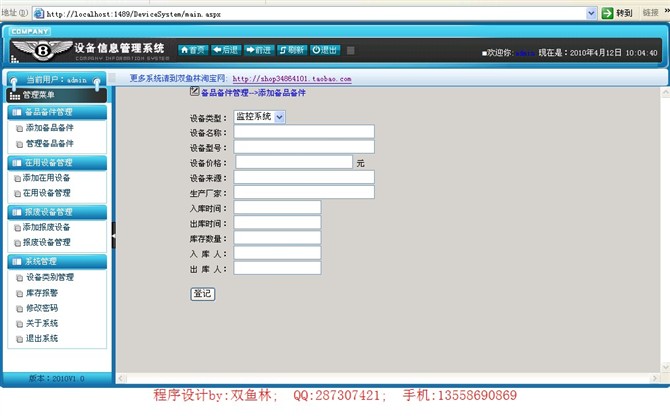Focus the 设备名称 input field
The height and width of the screenshot is (416, 670).
[x=304, y=132]
